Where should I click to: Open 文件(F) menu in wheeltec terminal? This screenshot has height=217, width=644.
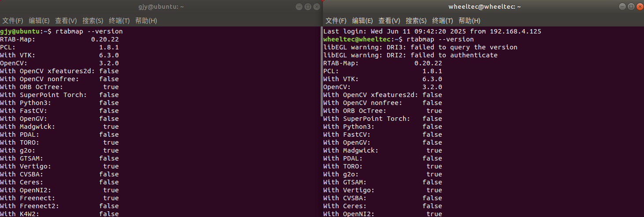336,21
